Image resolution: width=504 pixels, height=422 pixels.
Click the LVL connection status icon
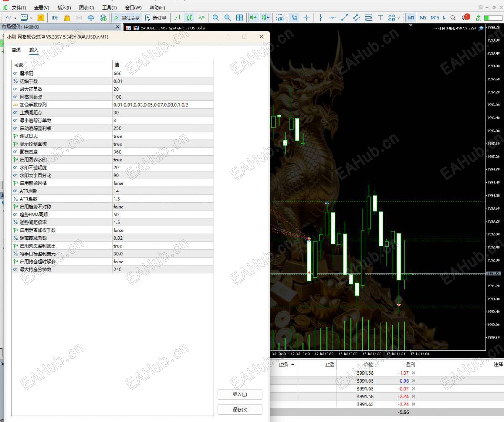click(478, 18)
